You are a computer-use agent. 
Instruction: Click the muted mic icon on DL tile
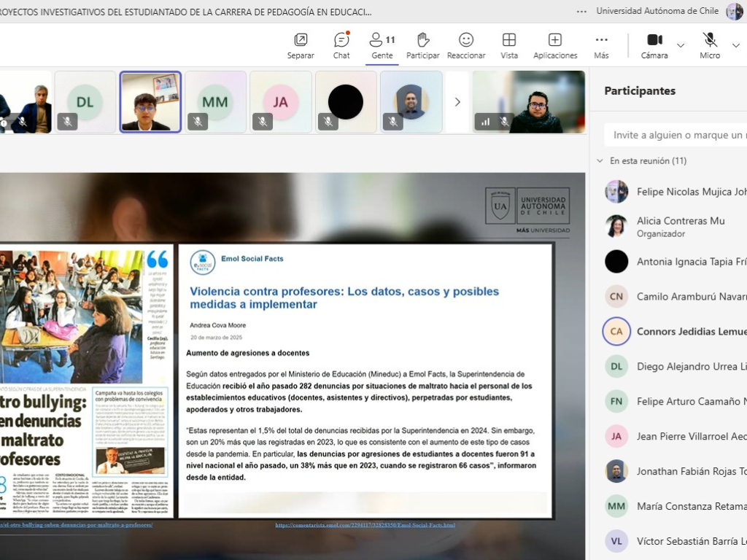click(x=68, y=122)
